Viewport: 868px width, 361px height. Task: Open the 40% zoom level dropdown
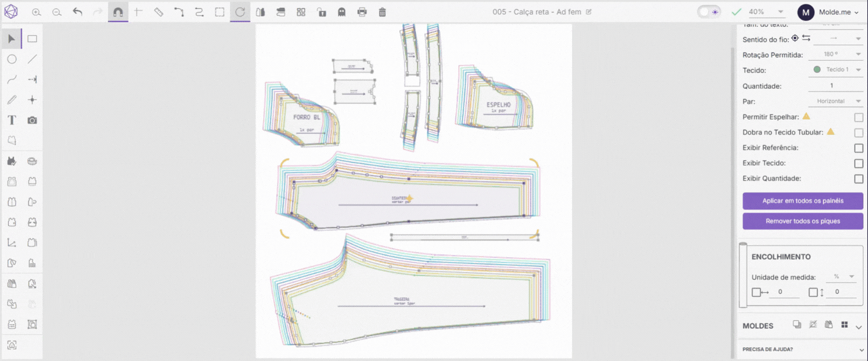click(x=766, y=12)
